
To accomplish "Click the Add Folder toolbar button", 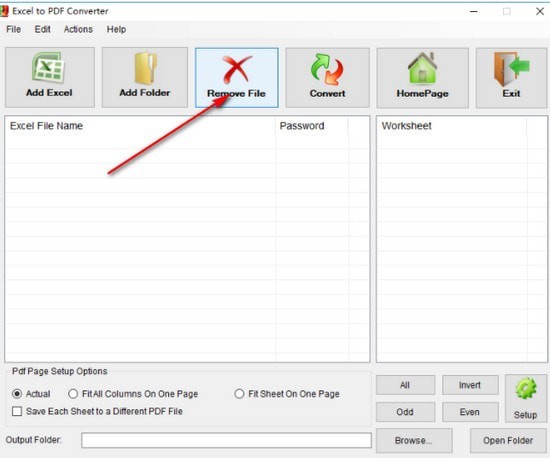I will coord(145,78).
